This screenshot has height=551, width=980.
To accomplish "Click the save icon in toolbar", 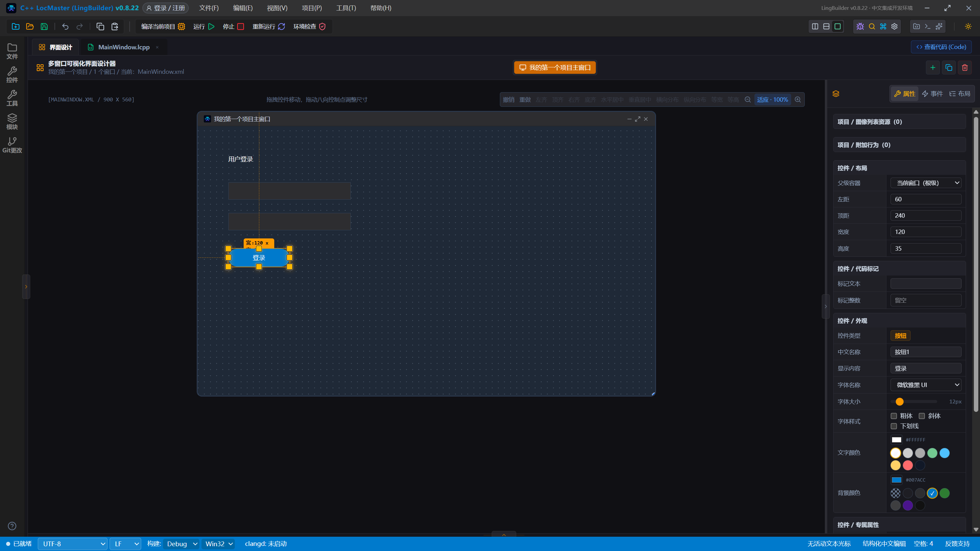I will coord(44,26).
